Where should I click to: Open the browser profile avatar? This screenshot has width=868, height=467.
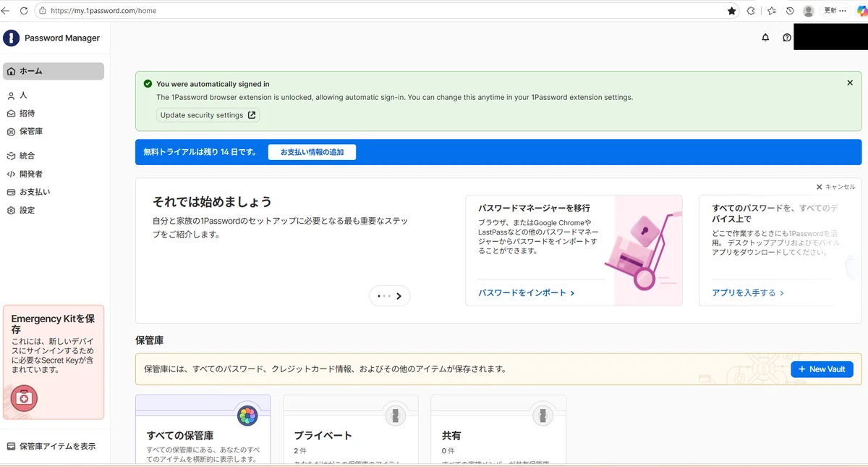[809, 11]
